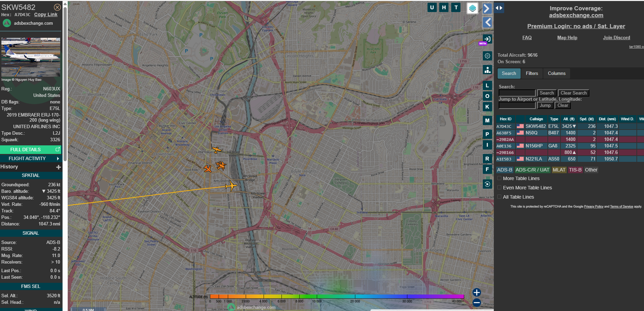Toggle the TIS-B source filter

(x=575, y=170)
